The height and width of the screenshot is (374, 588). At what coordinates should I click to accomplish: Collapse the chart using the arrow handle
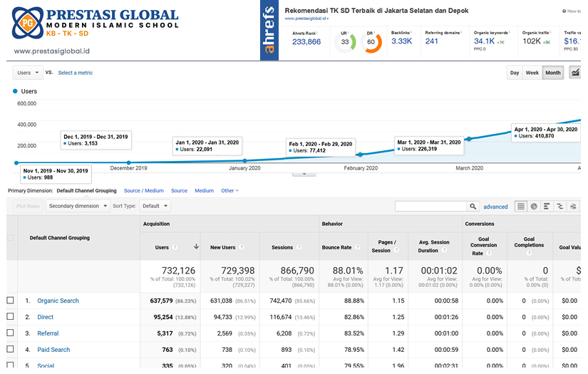pos(304,174)
